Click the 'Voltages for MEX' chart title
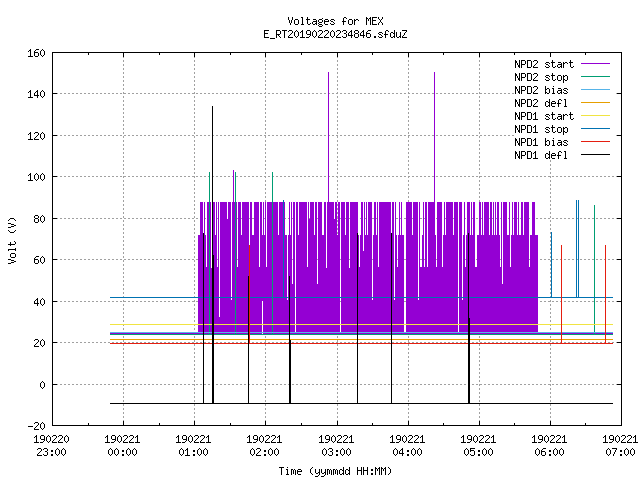 [x=335, y=21]
